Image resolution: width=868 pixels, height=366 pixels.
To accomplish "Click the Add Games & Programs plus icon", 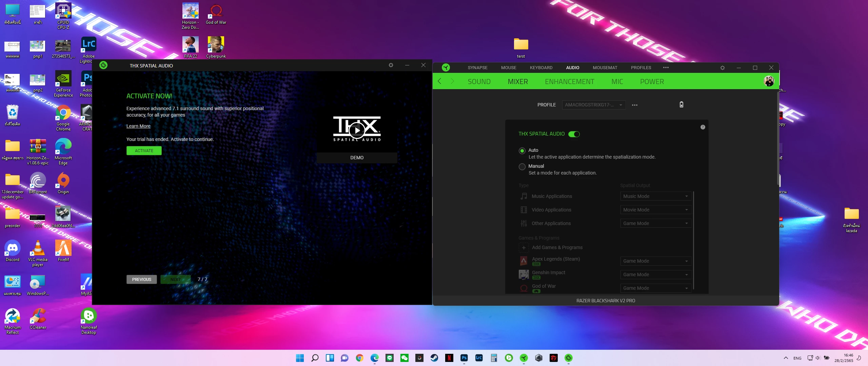I will [524, 248].
